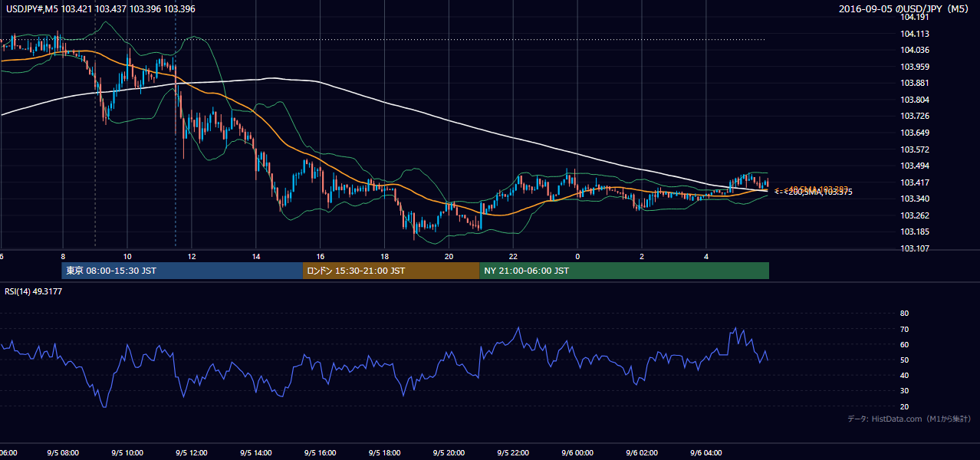Screen dimensions: 980x460
Task: Click price axis label 103.881
Action: (916, 83)
